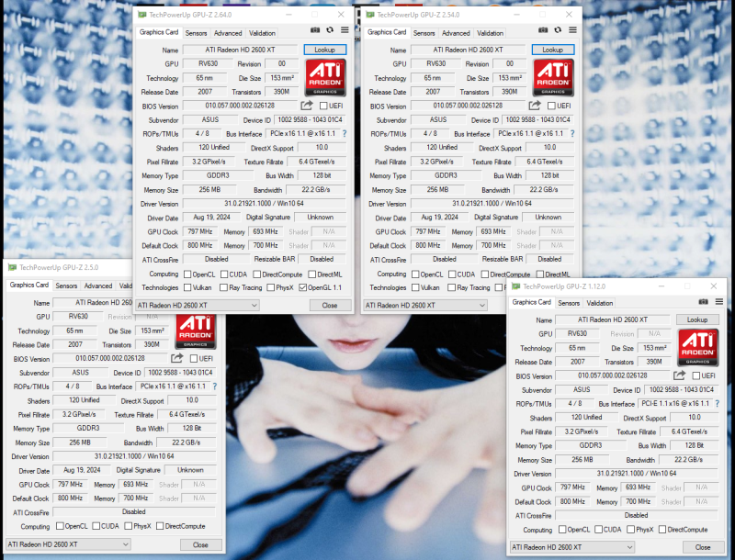Open the Validation tab in GPU-Z 2.54.0
735x560 pixels.
[490, 33]
